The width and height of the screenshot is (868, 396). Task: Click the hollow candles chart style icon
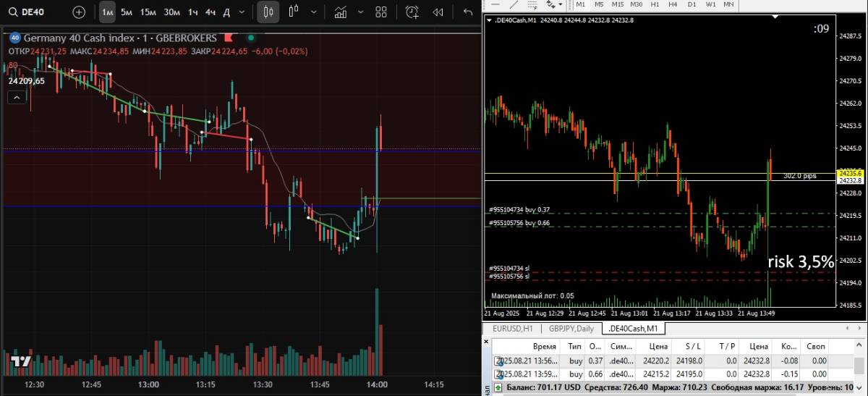point(293,12)
